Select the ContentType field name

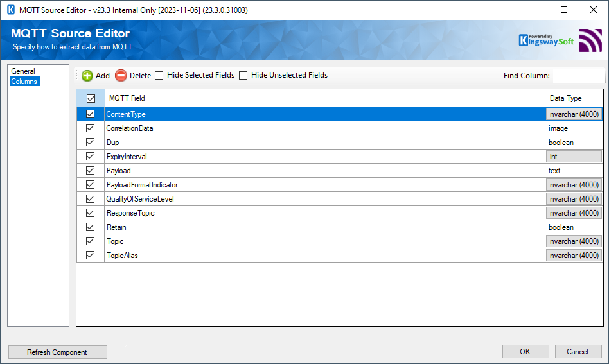(x=126, y=114)
